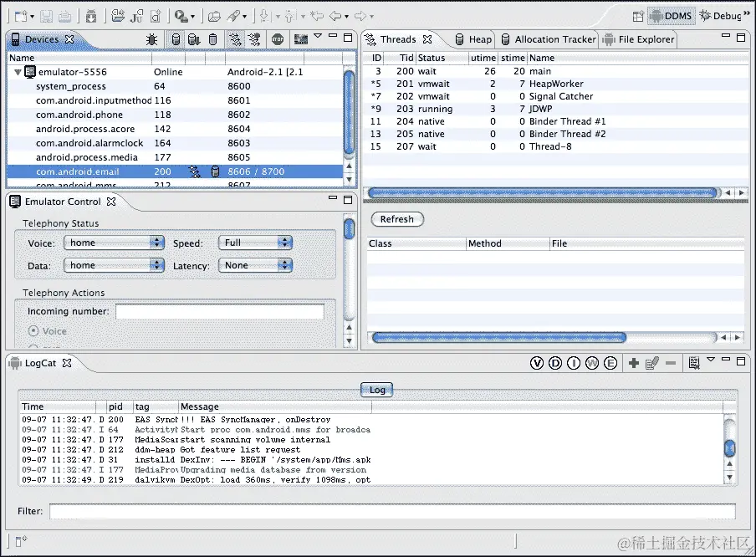Click the Open Perspective icon
The width and height of the screenshot is (756, 557).
(x=638, y=17)
